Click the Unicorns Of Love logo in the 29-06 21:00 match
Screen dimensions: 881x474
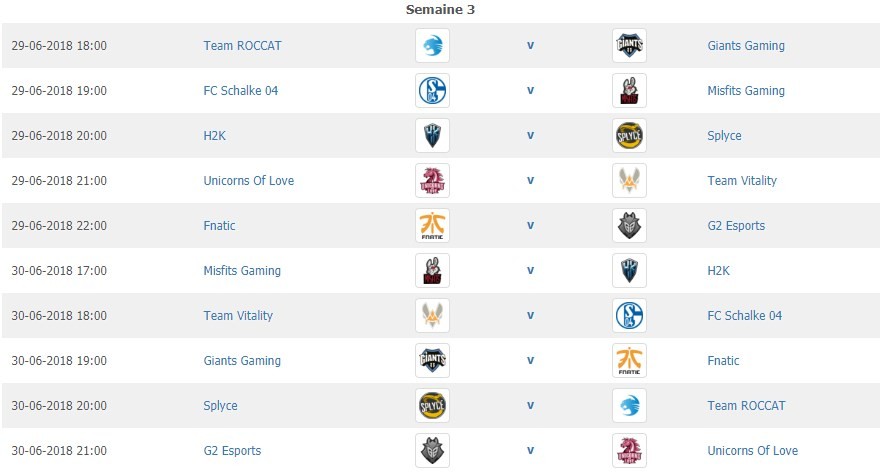pos(432,180)
